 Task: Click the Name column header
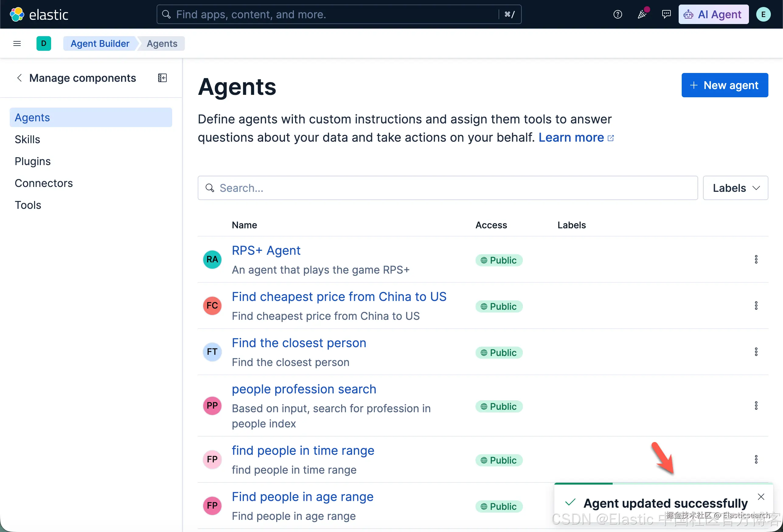point(244,225)
